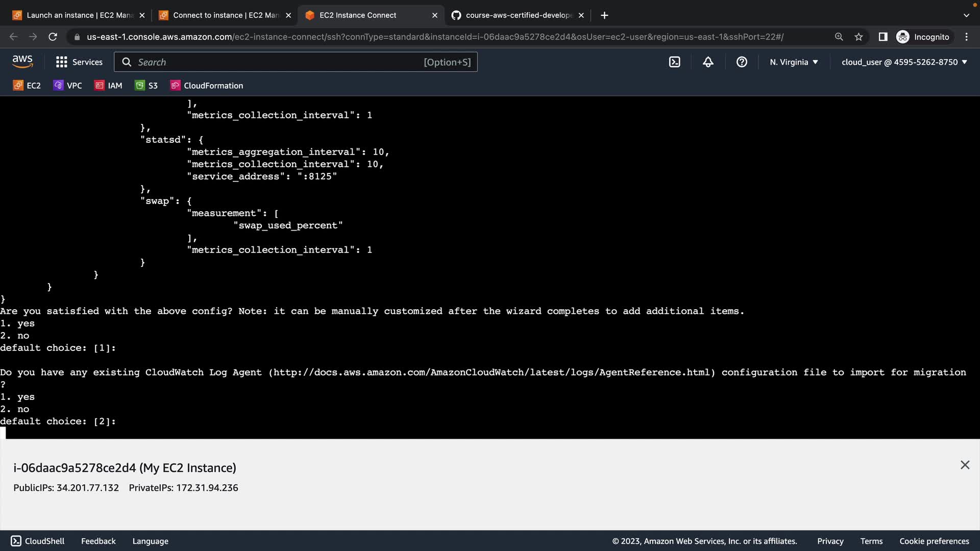Screen dimensions: 980x551
Task: Open the Services grid menu
Action: (79, 62)
